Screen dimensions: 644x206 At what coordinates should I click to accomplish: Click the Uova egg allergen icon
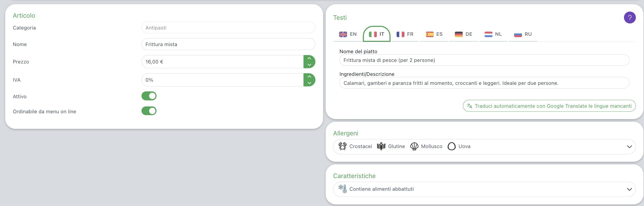452,146
